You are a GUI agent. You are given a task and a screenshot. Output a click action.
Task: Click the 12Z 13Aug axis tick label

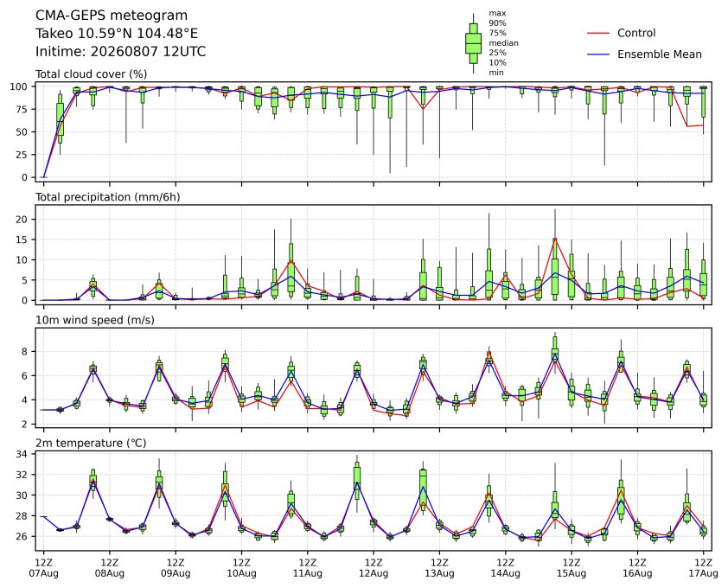click(439, 568)
